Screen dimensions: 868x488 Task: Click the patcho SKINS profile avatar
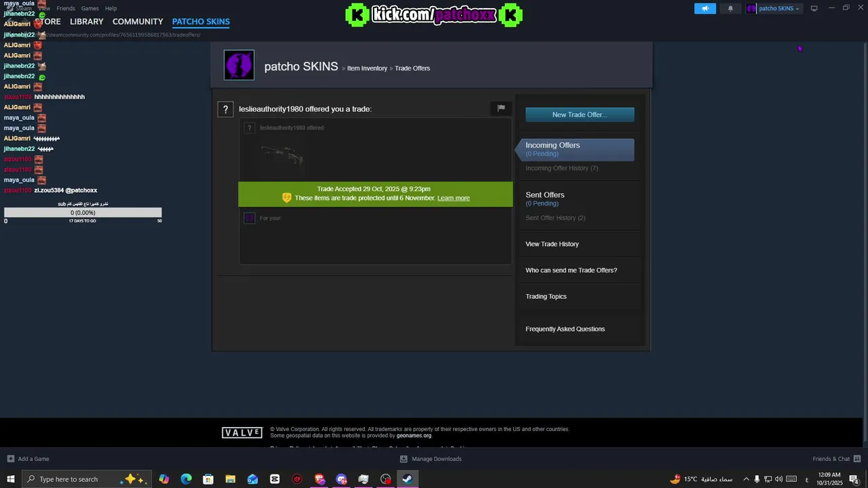click(x=239, y=65)
